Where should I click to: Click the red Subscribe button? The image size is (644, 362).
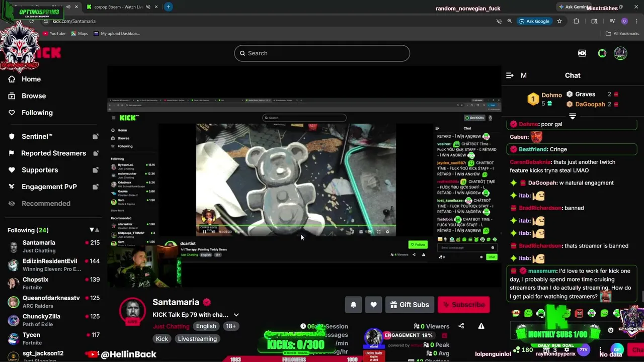463,305
